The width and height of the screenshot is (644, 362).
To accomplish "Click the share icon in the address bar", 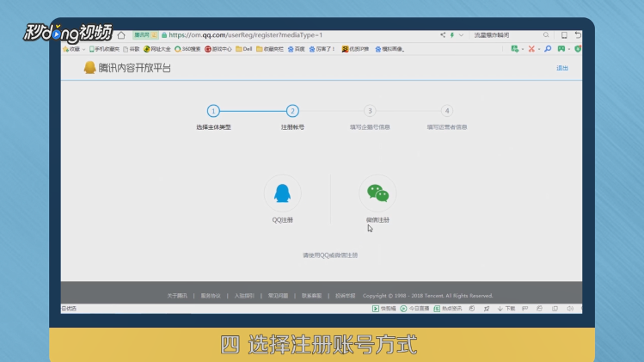I will coord(443,35).
